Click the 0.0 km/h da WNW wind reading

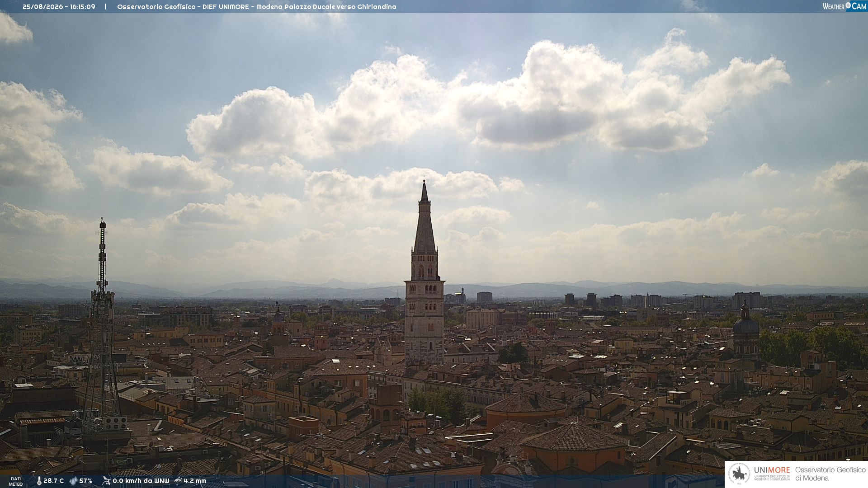[x=141, y=481]
